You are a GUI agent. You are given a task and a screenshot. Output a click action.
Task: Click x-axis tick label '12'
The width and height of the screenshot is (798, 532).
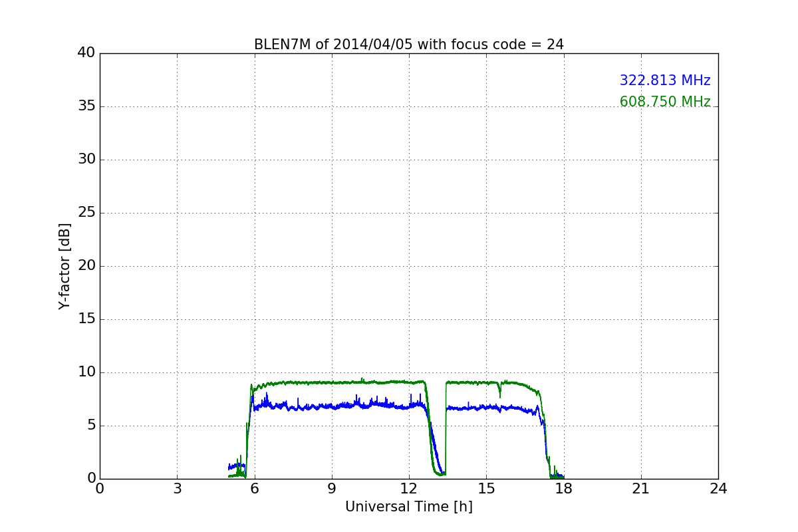click(x=409, y=489)
